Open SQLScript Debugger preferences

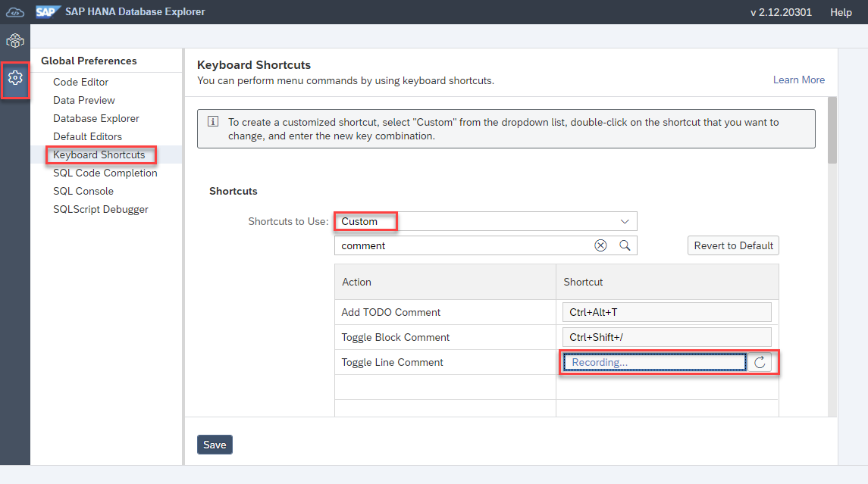tap(101, 210)
